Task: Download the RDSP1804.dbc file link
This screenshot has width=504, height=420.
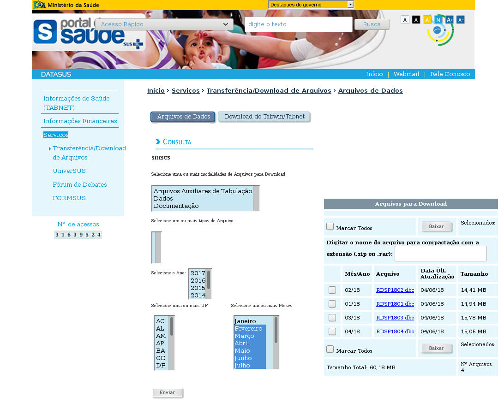Action: click(x=395, y=331)
